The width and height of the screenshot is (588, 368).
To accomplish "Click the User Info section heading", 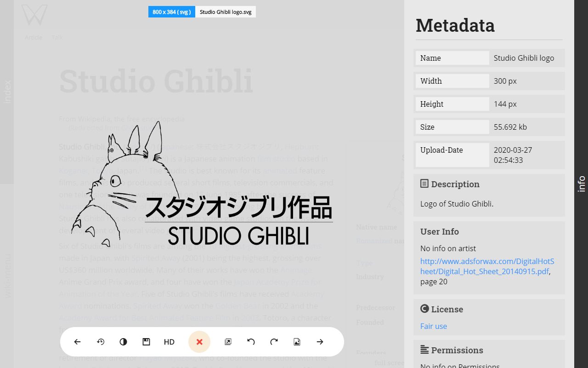I will coord(440,231).
